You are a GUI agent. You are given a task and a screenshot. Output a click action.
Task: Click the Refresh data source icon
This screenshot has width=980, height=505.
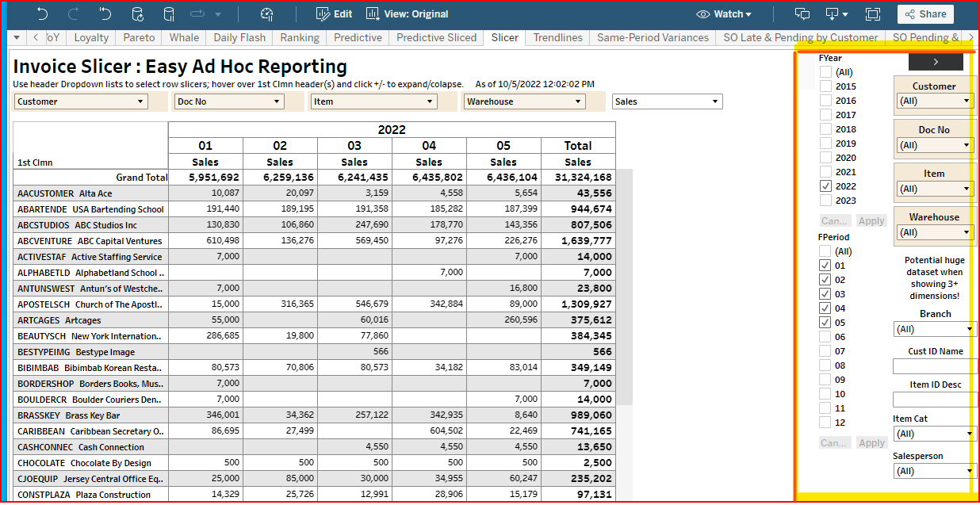(x=137, y=14)
